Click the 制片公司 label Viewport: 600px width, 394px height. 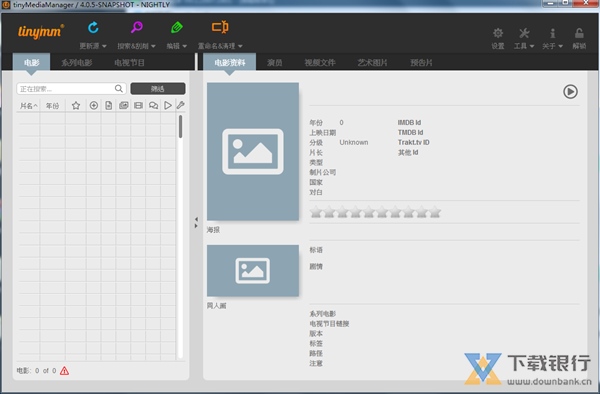pyautogui.click(x=323, y=173)
